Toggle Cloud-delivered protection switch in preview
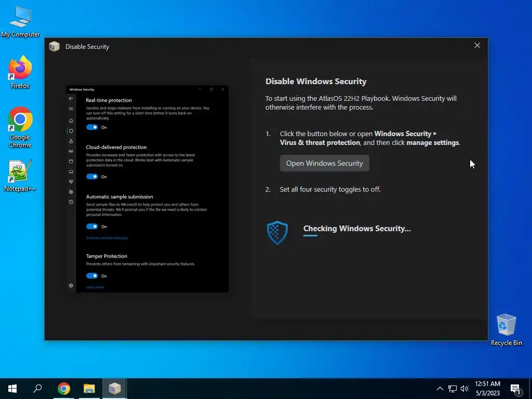This screenshot has width=532, height=399. pyautogui.click(x=92, y=177)
